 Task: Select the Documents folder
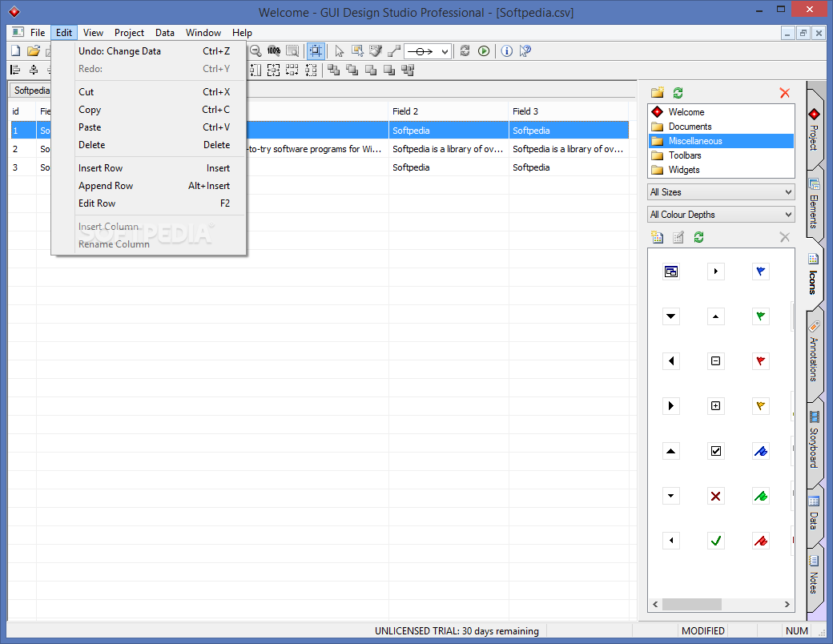pos(690,127)
